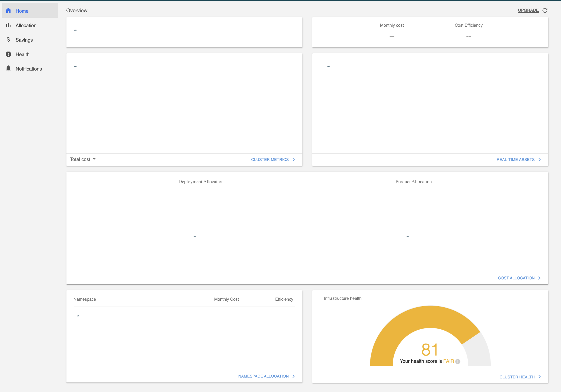The image size is (561, 392).
Task: Click the Notifications bell icon
Action: [x=8, y=69]
